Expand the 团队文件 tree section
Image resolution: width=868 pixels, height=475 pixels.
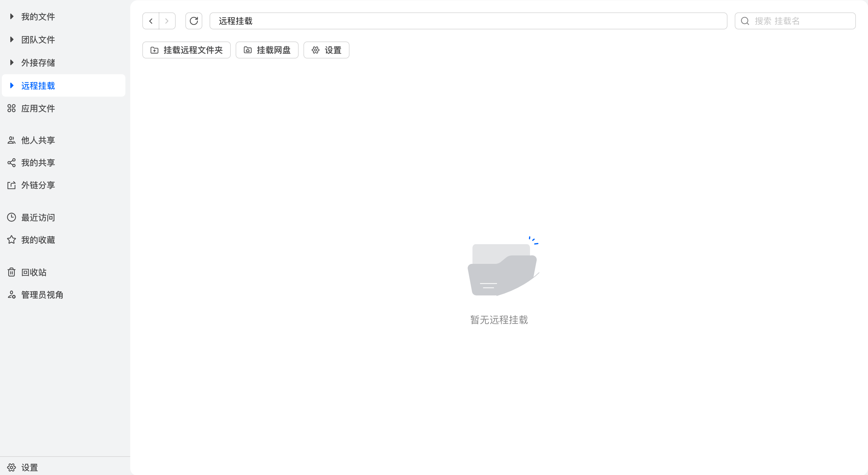coord(12,39)
